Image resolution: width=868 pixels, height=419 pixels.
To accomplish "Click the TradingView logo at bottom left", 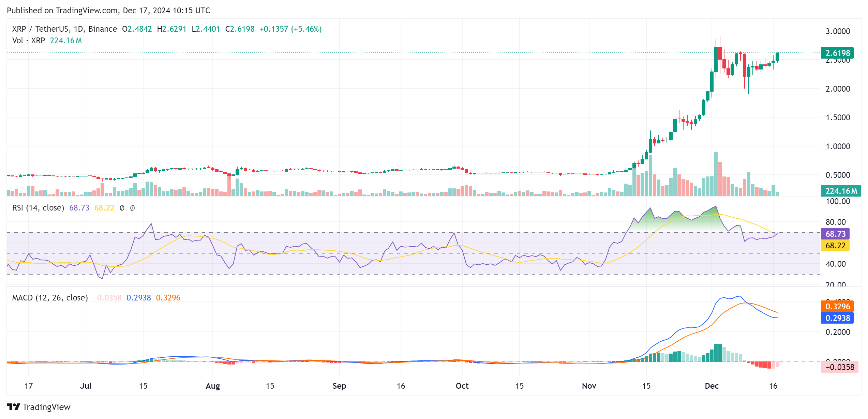I will (x=39, y=407).
